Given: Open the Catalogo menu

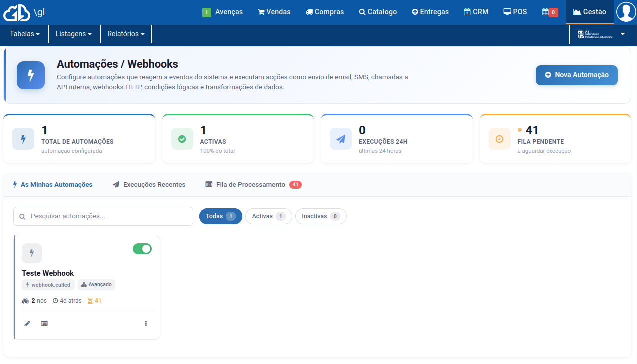Looking at the screenshot, I should coord(378,12).
